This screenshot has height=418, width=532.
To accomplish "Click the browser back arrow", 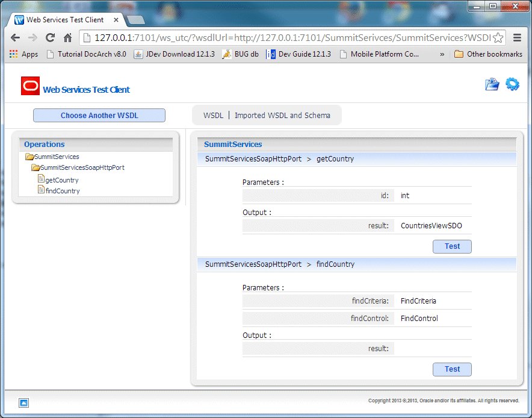I will point(15,38).
